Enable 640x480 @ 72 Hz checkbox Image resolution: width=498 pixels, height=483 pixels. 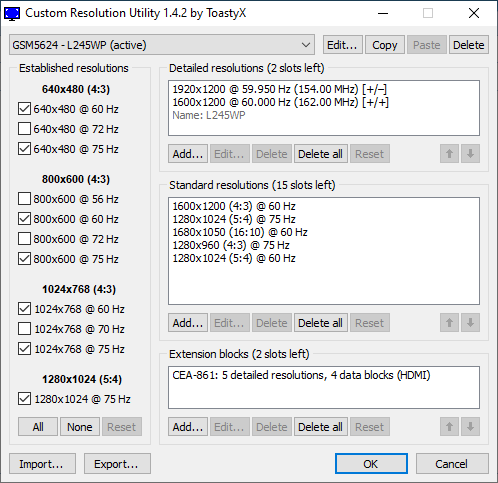(x=24, y=129)
